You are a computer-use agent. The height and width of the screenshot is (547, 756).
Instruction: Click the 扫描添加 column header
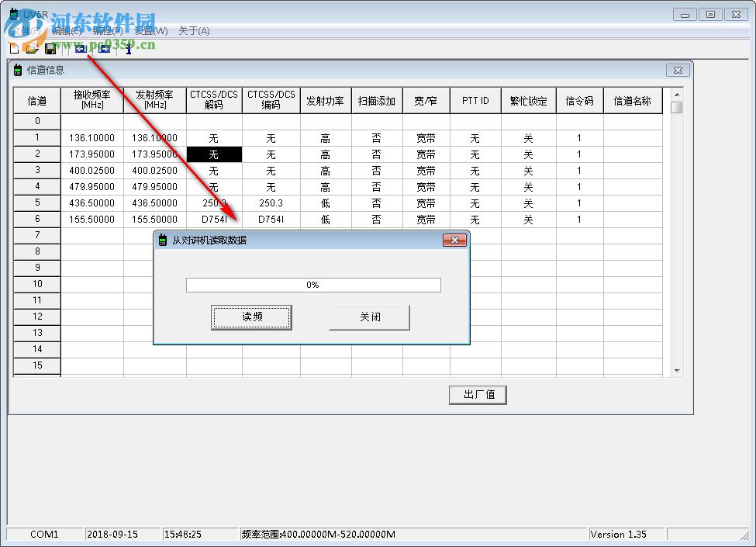pyautogui.click(x=377, y=100)
